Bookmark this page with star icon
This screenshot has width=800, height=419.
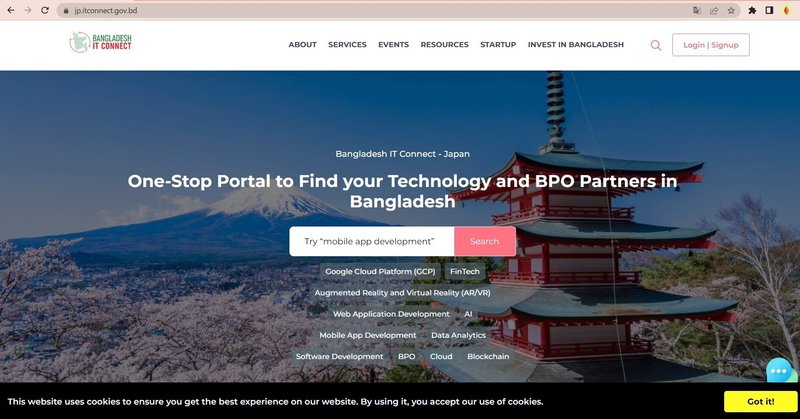[x=731, y=10]
